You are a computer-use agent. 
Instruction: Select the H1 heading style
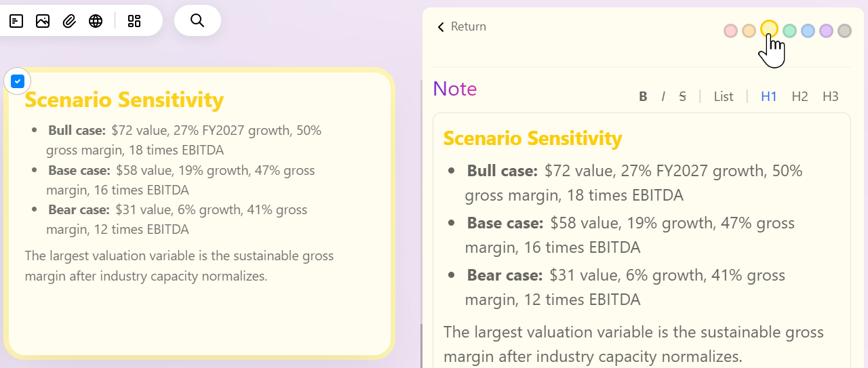point(769,97)
